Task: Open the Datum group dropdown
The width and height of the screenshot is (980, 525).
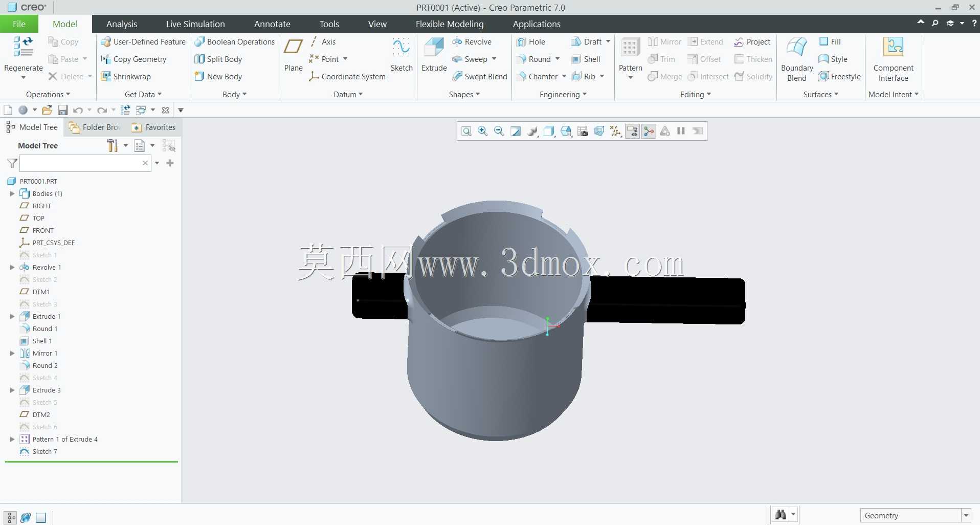Action: (348, 95)
